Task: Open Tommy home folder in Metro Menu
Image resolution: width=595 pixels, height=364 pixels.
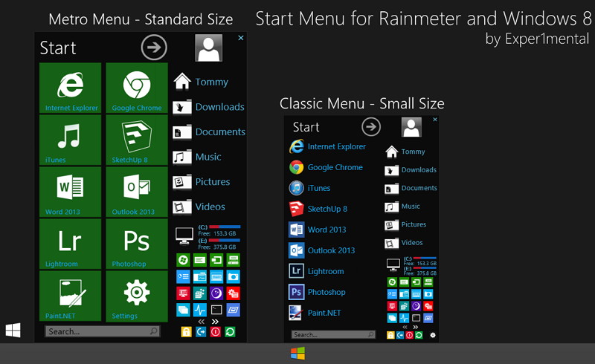Action: click(201, 82)
